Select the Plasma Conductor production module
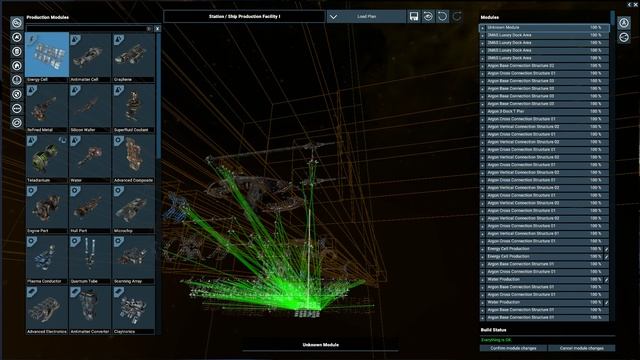This screenshot has height=360, width=640. tap(47, 260)
